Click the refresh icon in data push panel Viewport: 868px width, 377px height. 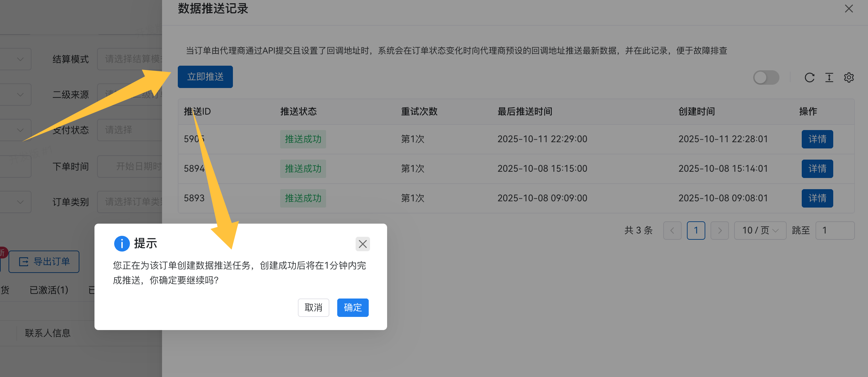[810, 78]
